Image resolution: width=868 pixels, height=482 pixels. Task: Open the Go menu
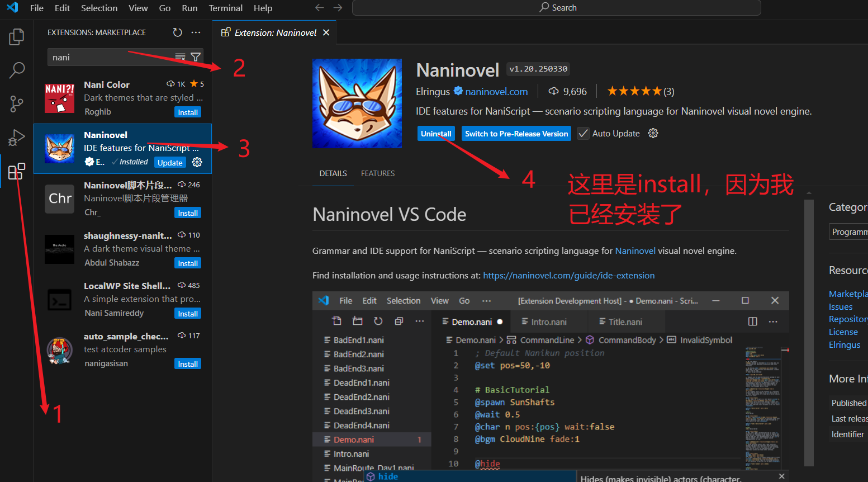coord(165,8)
